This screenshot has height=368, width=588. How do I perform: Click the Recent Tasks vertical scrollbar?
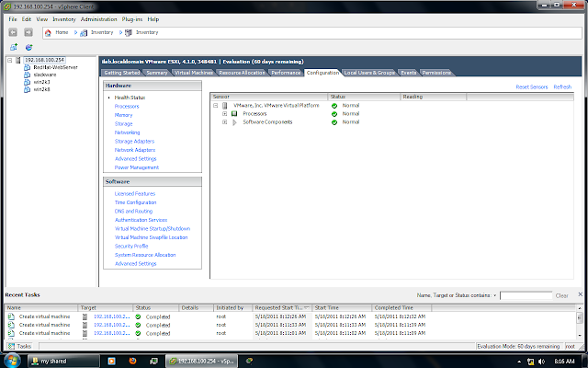(580, 322)
